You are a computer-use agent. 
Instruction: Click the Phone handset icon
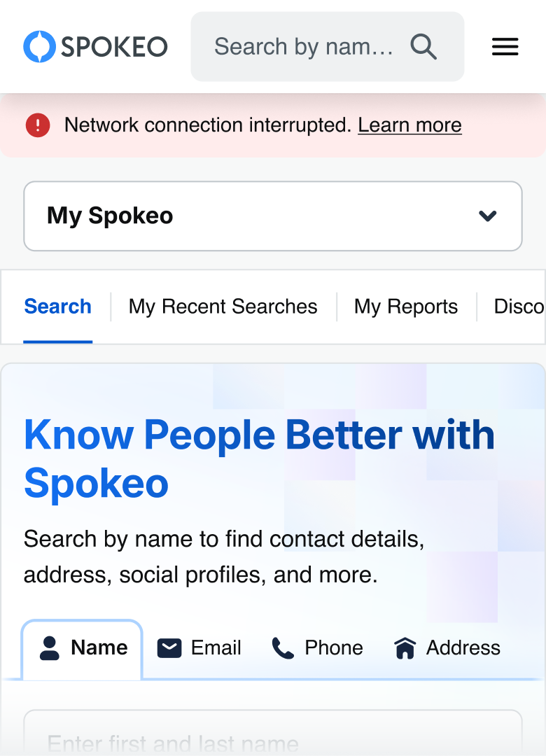point(283,648)
